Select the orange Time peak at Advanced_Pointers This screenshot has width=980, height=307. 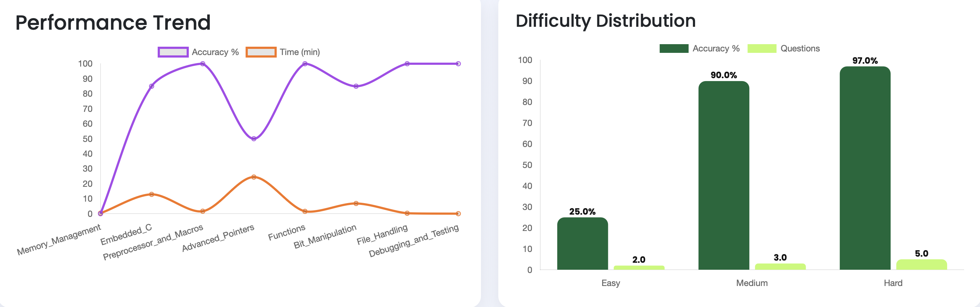[x=254, y=177]
